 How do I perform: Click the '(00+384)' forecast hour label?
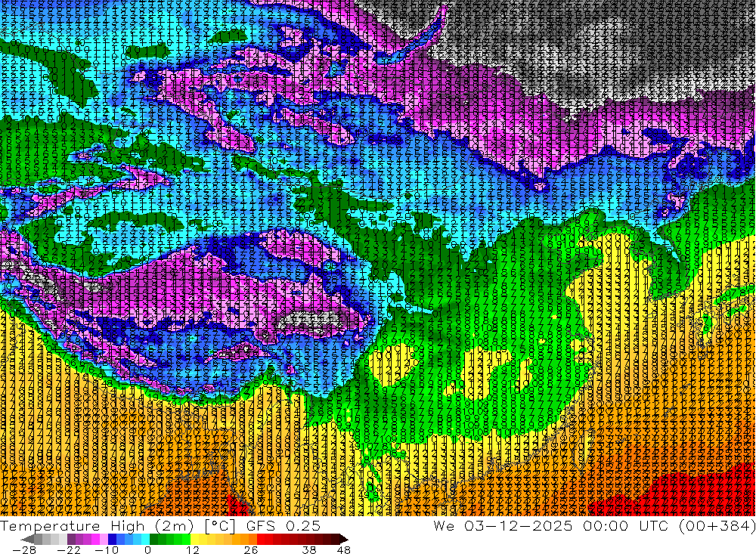717,525
